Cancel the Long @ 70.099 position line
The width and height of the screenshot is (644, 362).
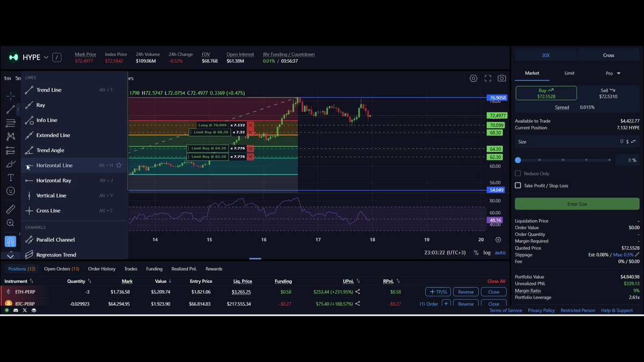pos(250,125)
